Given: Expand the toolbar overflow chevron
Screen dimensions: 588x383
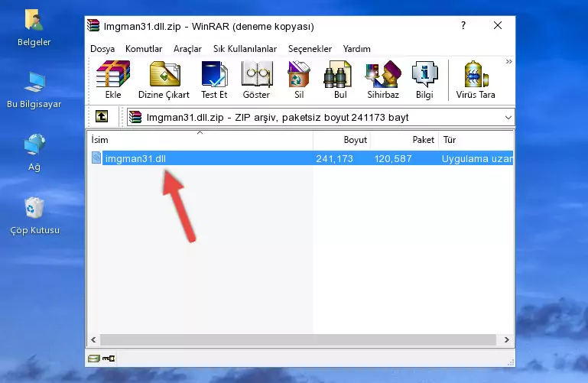Looking at the screenshot, I should point(509,61).
